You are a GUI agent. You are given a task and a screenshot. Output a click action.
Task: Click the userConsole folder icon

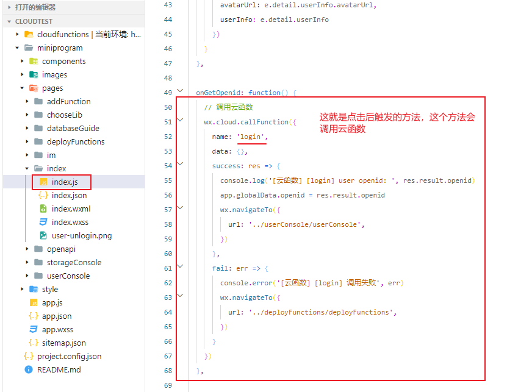coord(38,276)
